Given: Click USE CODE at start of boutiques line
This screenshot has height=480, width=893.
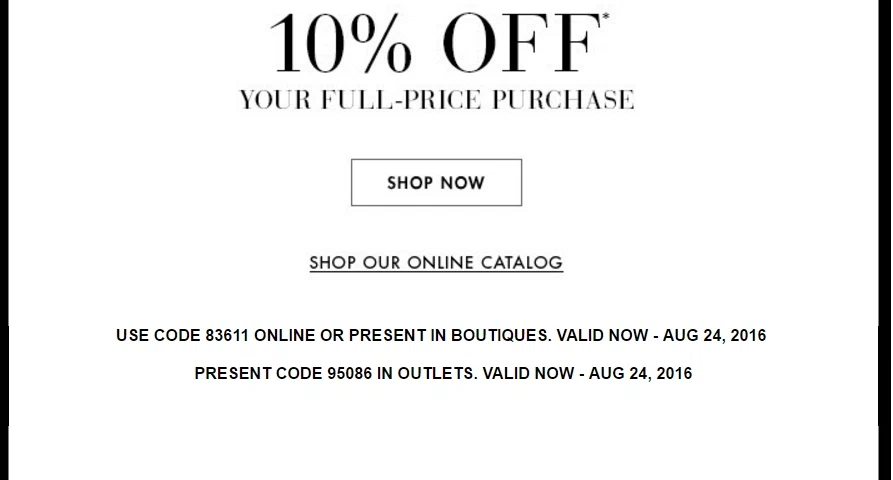Looking at the screenshot, I should pyautogui.click(x=158, y=335).
